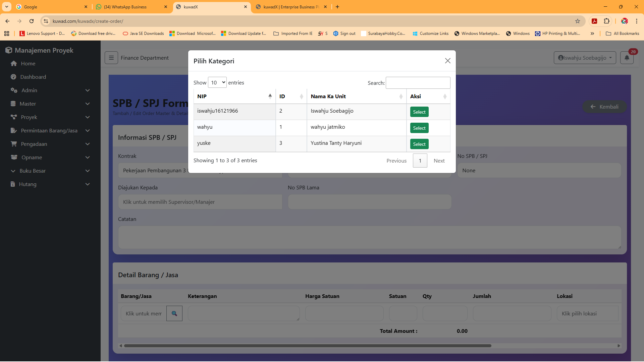Image resolution: width=644 pixels, height=362 pixels.
Task: Click the Manajemen Proyek cube logo
Action: point(9,50)
